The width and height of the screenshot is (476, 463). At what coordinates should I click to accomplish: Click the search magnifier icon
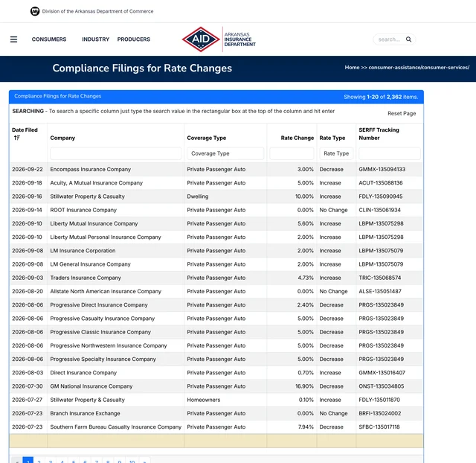[x=408, y=39]
